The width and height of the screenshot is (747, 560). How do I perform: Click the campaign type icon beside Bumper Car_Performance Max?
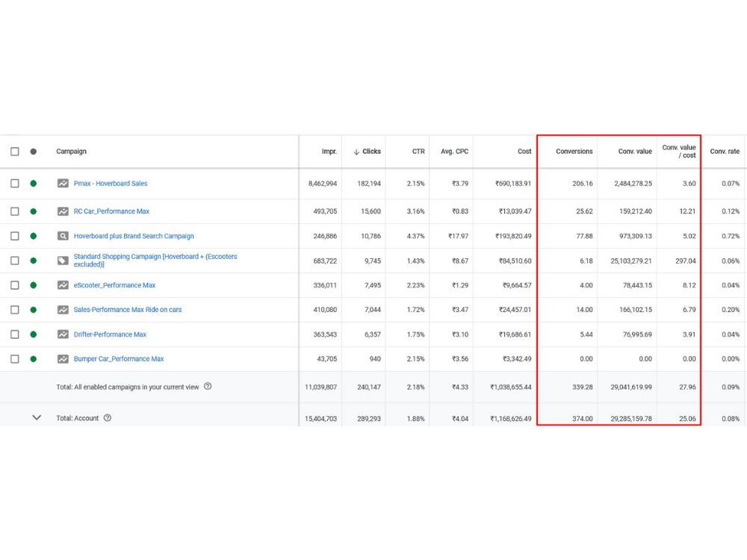click(63, 359)
